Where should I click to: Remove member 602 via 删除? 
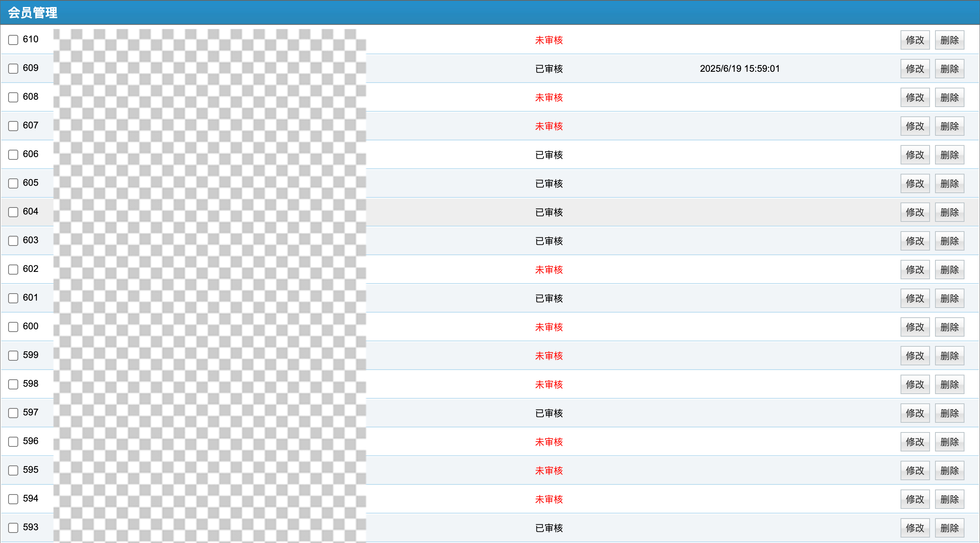click(949, 270)
